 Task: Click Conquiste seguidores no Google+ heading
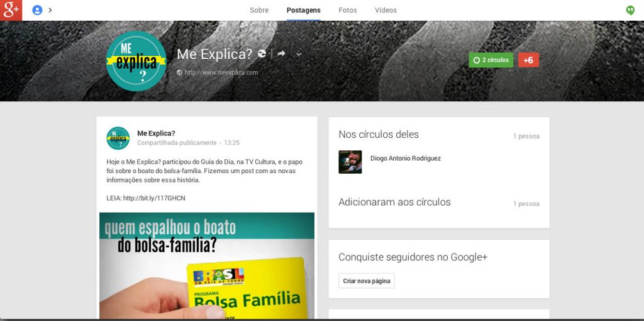point(413,257)
